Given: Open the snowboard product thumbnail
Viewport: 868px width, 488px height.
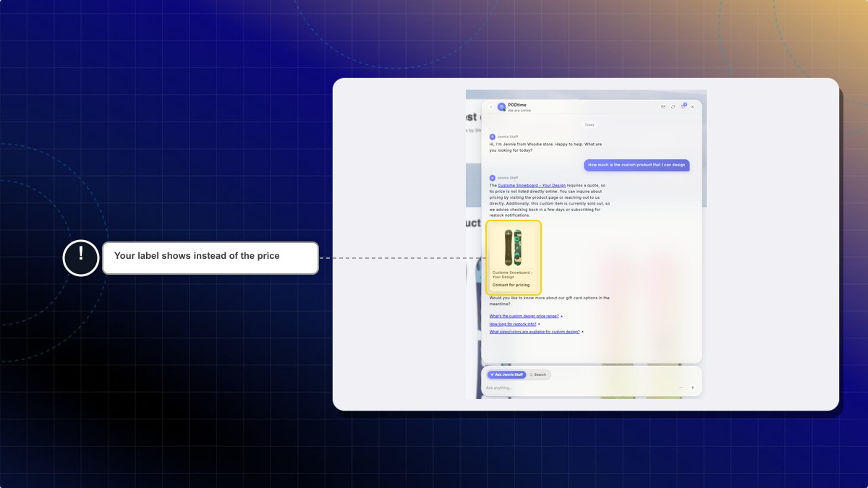Looking at the screenshot, I should pyautogui.click(x=514, y=247).
